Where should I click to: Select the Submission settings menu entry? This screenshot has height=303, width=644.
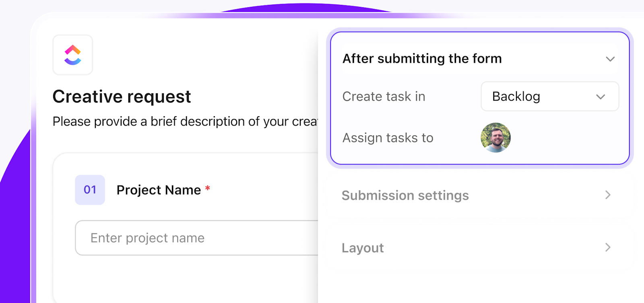click(405, 195)
